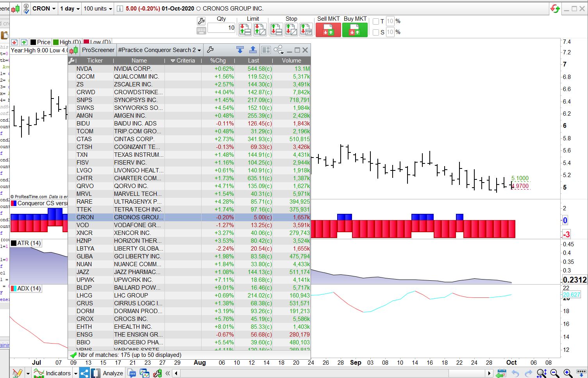Open ProScreener share icon

279,50
